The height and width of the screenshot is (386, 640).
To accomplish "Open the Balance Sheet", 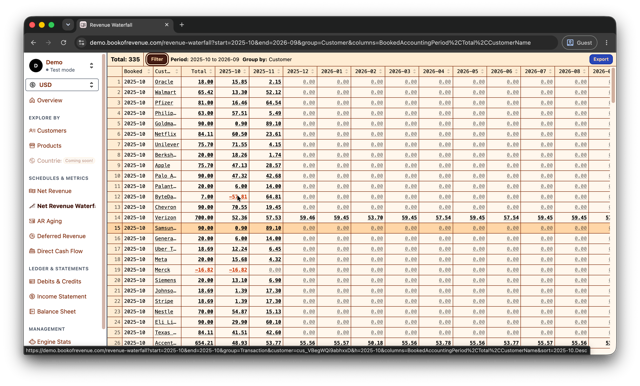I will pos(56,312).
